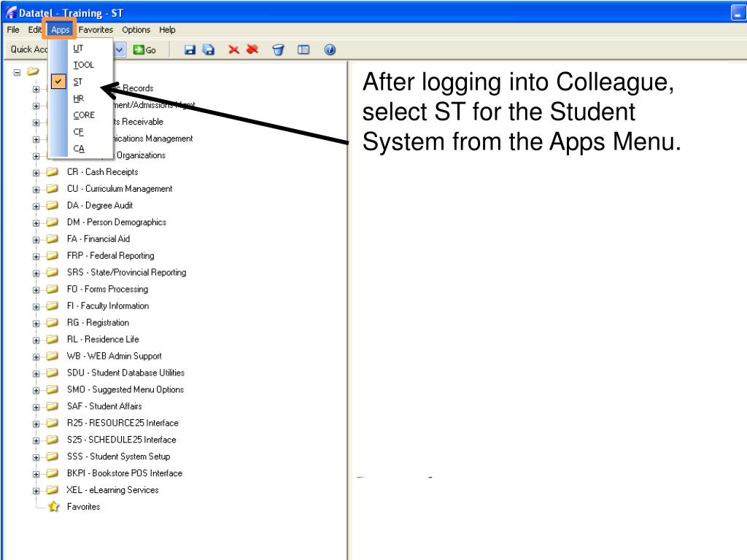Open the Favorites menu

(96, 29)
